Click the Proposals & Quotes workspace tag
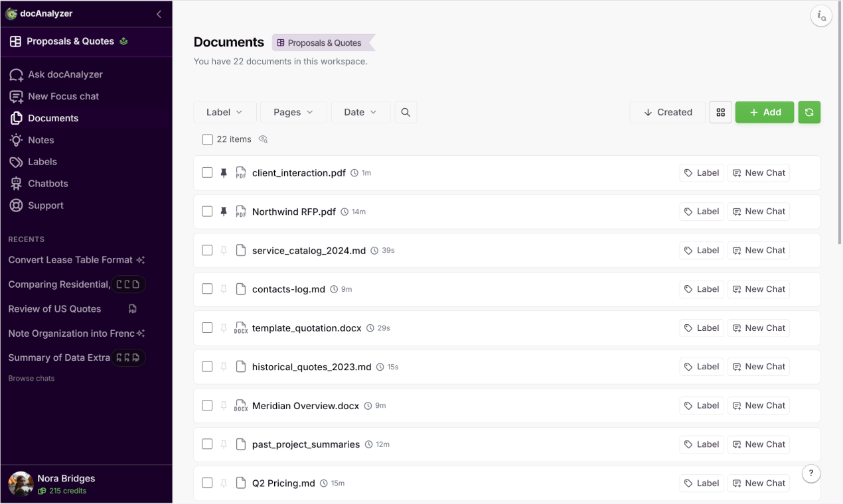The height and width of the screenshot is (504, 843). pyautogui.click(x=323, y=42)
